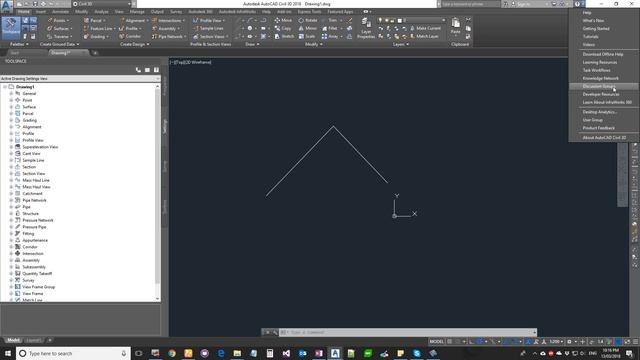Expand the Create Design panel
This screenshot has width=640, height=360.
click(134, 44)
